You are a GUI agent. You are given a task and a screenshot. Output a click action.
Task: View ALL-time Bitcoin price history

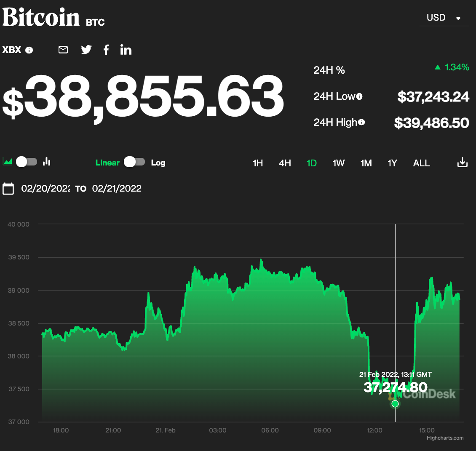[x=421, y=163]
